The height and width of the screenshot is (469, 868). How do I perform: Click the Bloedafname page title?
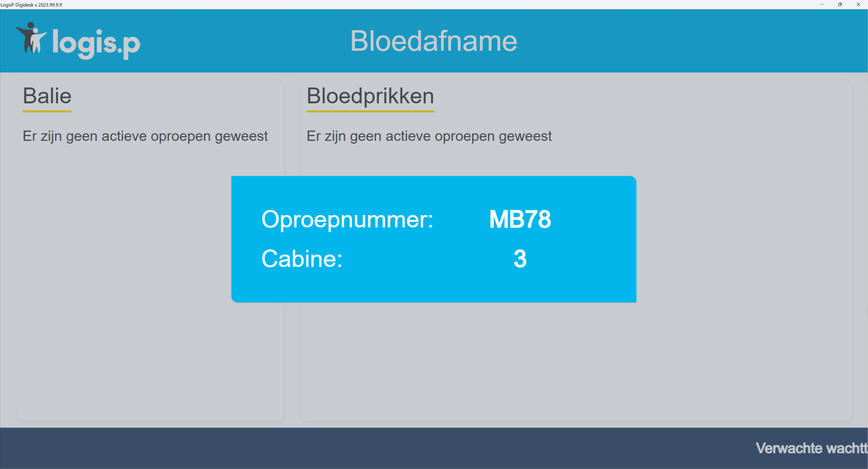tap(433, 41)
